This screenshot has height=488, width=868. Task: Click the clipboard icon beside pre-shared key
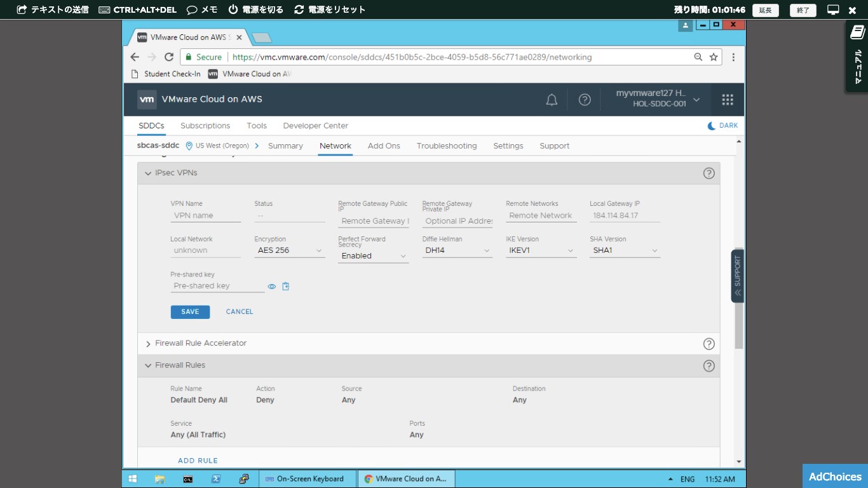pos(286,287)
